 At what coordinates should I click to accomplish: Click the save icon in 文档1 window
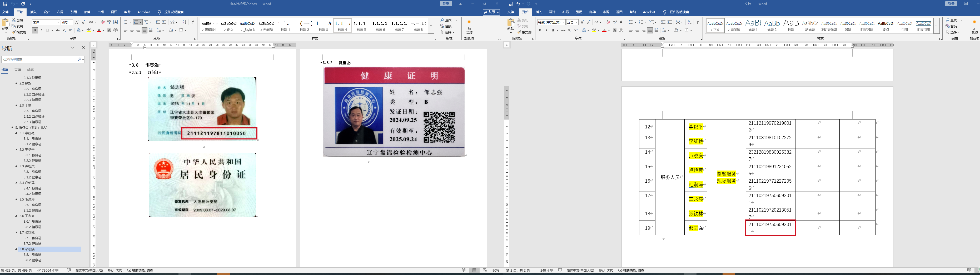click(x=511, y=4)
